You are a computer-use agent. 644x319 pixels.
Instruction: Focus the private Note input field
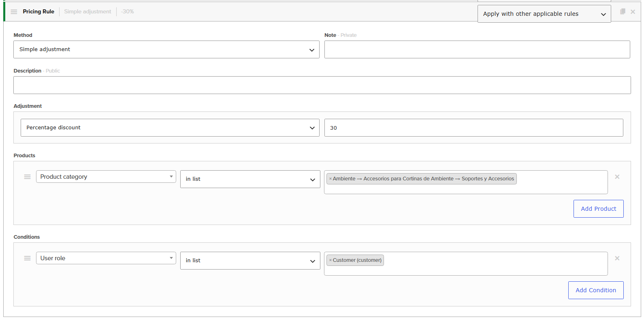pos(477,49)
